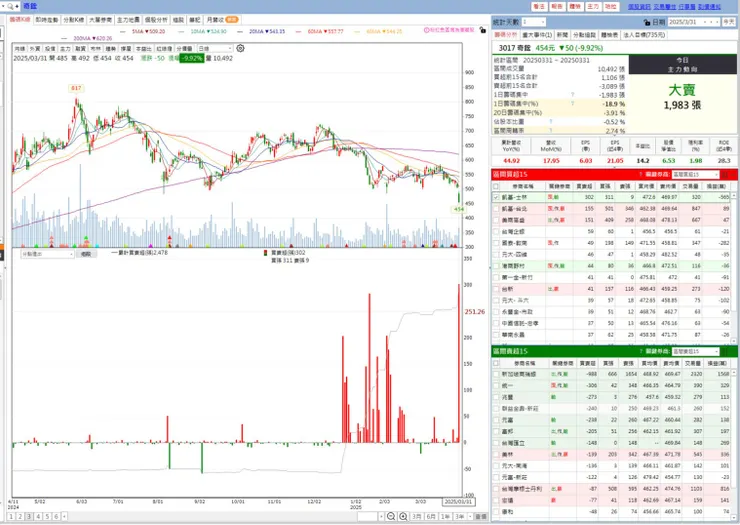Open the 分點追蹤 tab
The width and height of the screenshot is (740, 525).
tap(584, 35)
